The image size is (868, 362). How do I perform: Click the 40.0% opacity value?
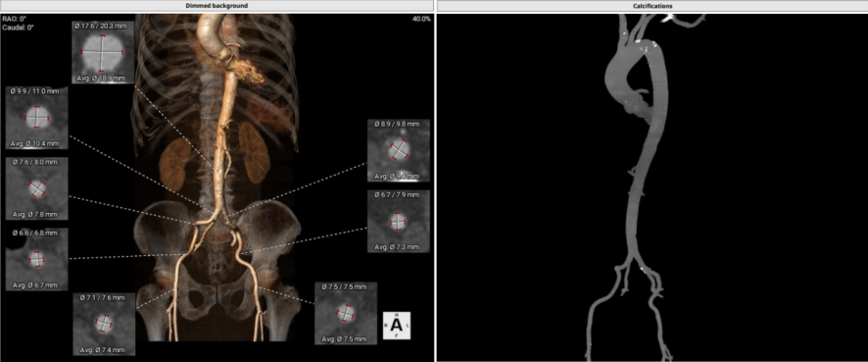[x=420, y=19]
